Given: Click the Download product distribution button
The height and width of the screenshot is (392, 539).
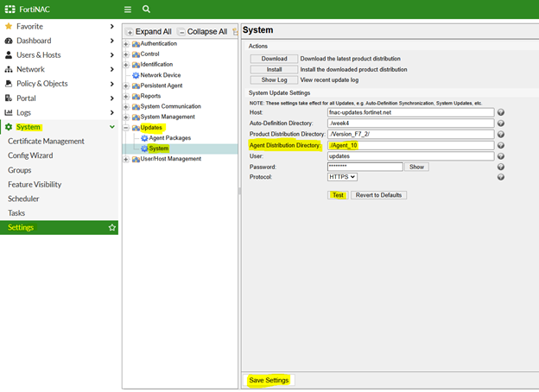Looking at the screenshot, I should 273,59.
